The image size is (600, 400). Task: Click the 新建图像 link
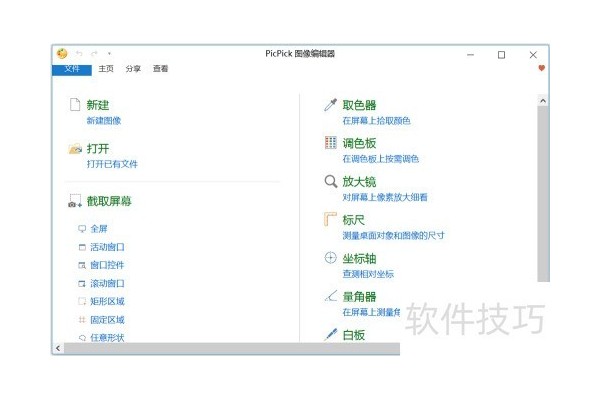point(104,121)
